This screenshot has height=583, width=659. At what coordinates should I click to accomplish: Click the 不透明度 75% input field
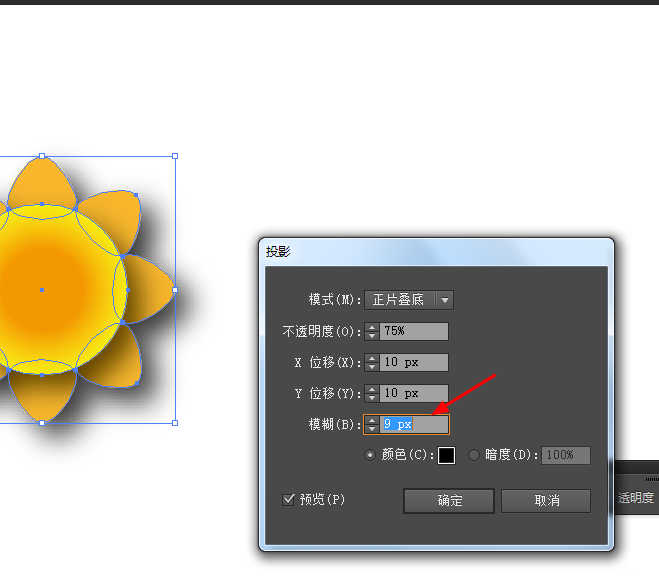point(414,331)
